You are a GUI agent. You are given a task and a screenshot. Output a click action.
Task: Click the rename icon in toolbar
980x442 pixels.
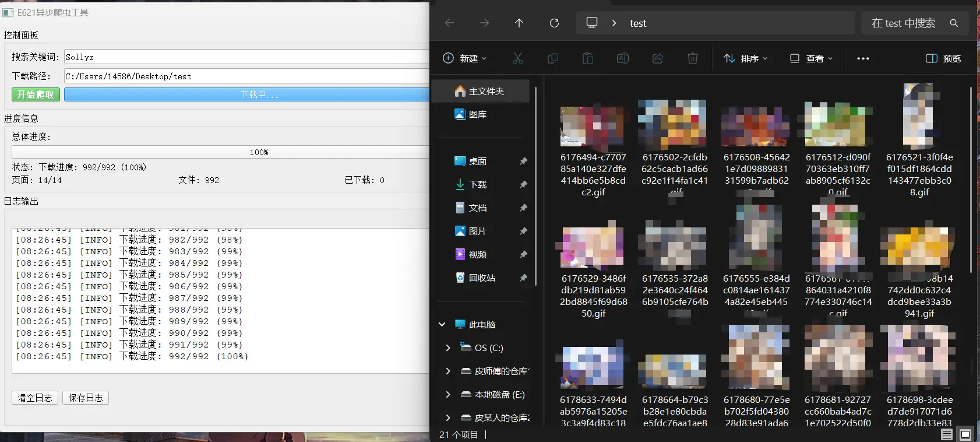[x=622, y=58]
